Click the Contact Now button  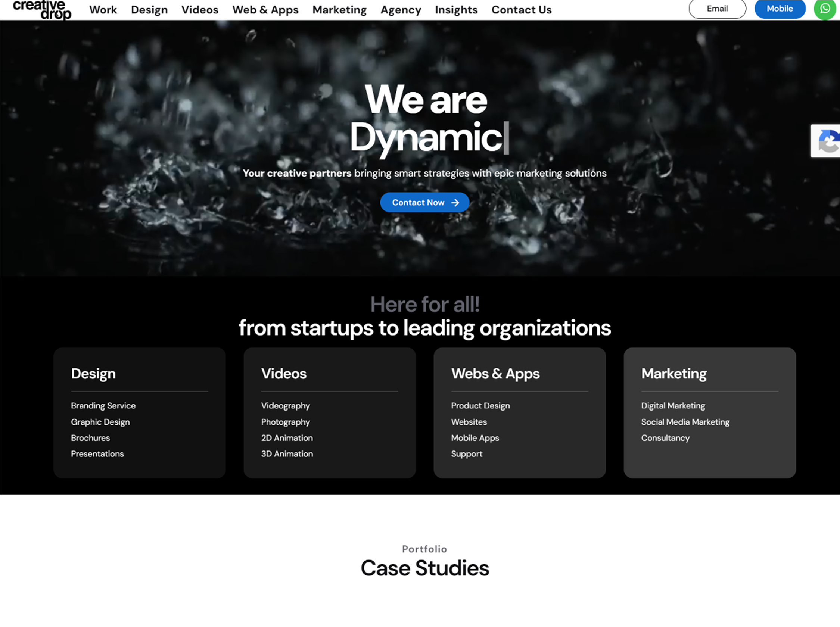point(424,202)
